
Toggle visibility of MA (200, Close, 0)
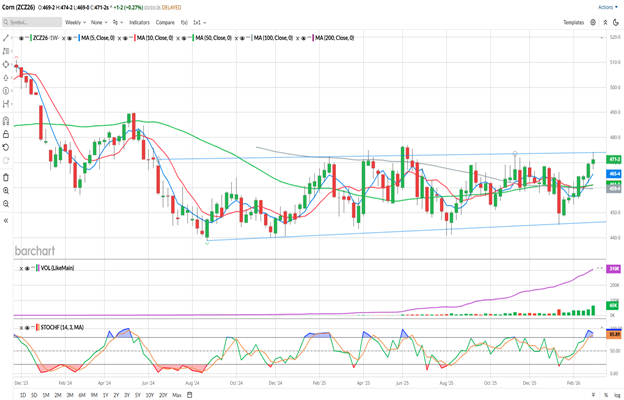click(x=303, y=38)
